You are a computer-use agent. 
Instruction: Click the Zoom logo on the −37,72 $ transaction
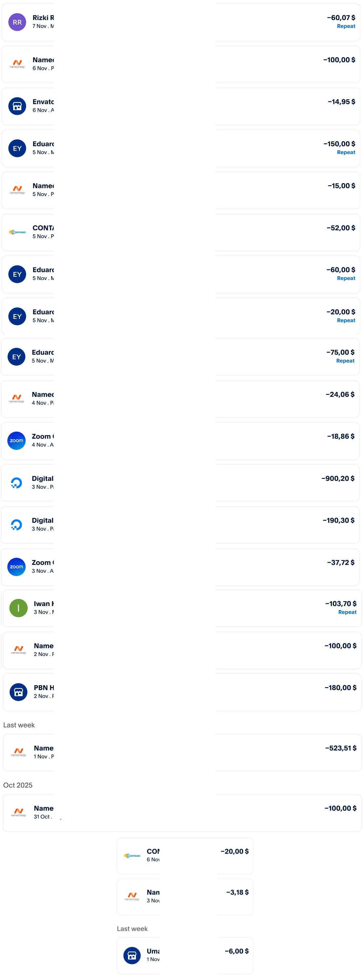click(x=16, y=567)
